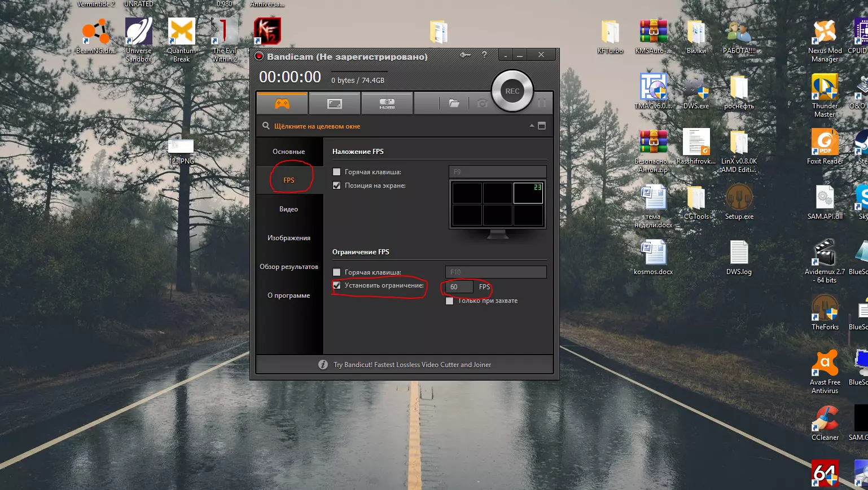The height and width of the screenshot is (490, 868).
Task: Open the Обзор результатов tab
Action: (289, 267)
